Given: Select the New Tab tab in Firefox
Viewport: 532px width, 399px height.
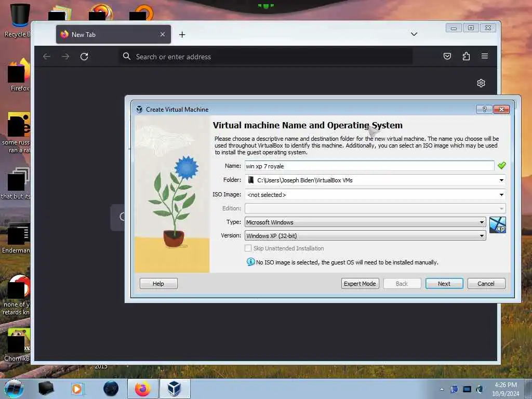Looking at the screenshot, I should (113, 34).
